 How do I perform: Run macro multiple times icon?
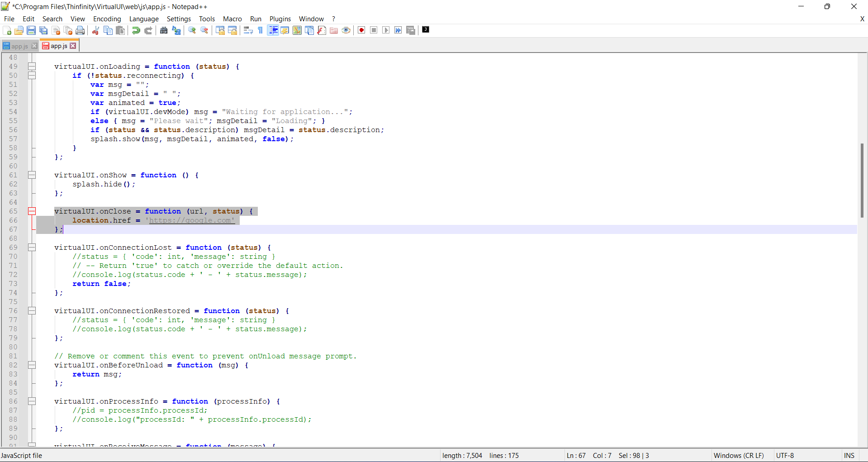click(398, 30)
